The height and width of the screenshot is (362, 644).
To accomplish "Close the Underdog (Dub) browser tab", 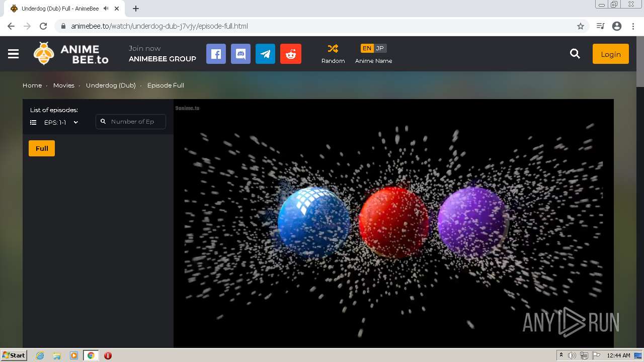I will [x=117, y=9].
